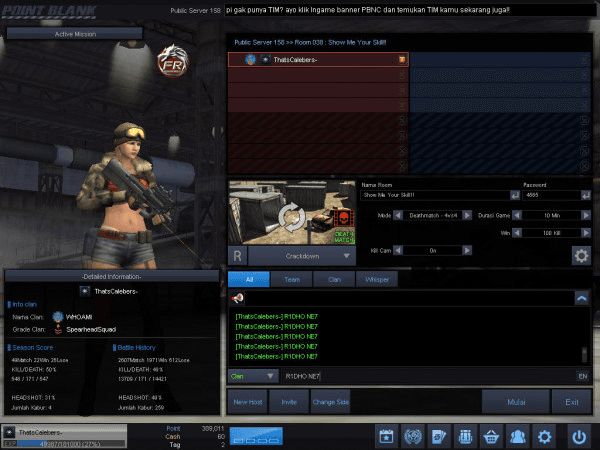Collapse chat with the up chevron
Screen dimensions: 600x450
(582, 298)
